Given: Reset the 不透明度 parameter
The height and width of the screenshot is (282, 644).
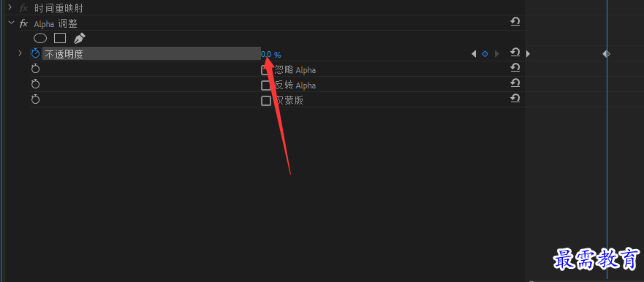Looking at the screenshot, I should click(515, 52).
